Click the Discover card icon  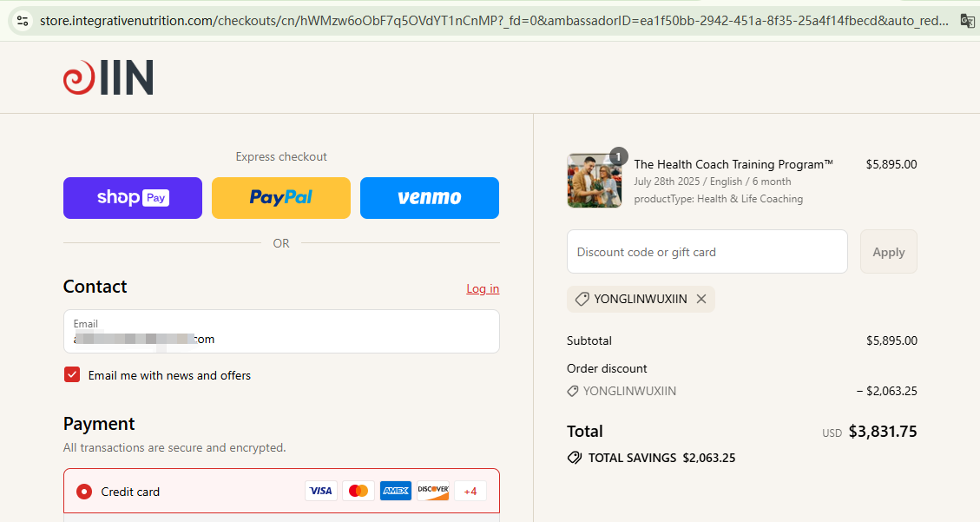(x=433, y=491)
